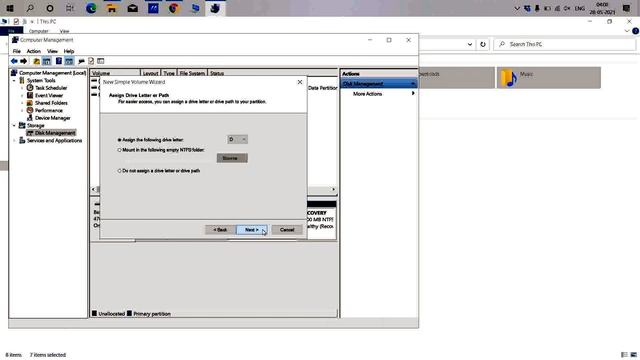The height and width of the screenshot is (360, 640).
Task: Click the ENG language indicator in tray
Action: pyautogui.click(x=580, y=9)
